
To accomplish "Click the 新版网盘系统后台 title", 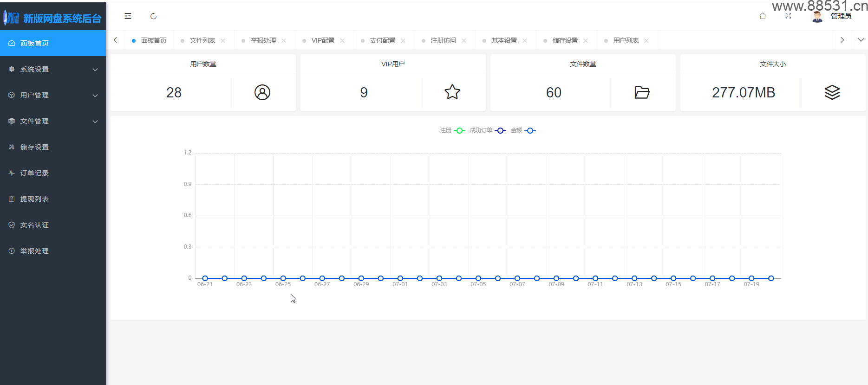I will tap(62, 18).
